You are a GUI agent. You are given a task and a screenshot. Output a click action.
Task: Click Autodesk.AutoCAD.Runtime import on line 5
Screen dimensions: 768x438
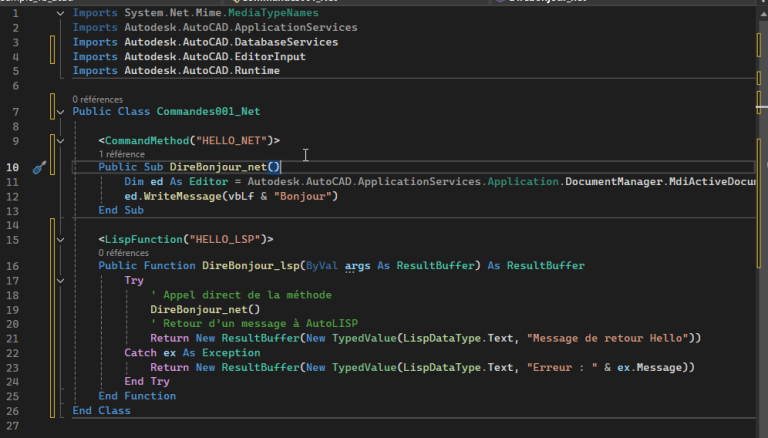click(202, 71)
